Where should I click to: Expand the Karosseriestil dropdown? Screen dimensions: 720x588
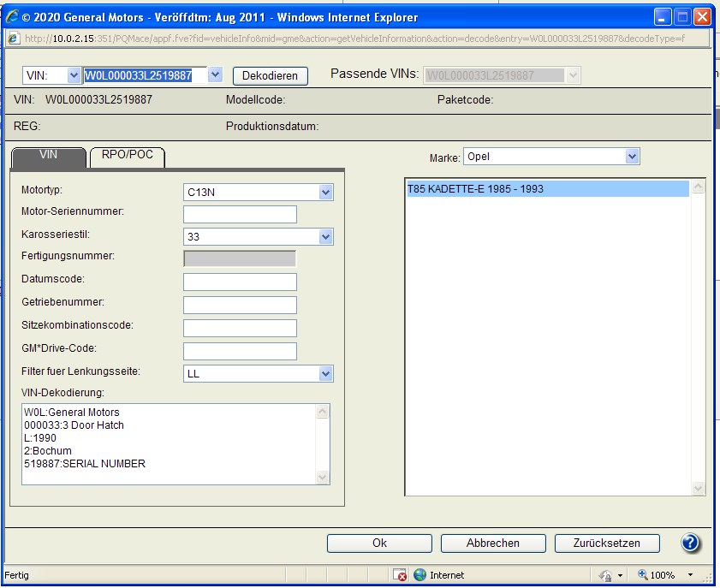325,237
